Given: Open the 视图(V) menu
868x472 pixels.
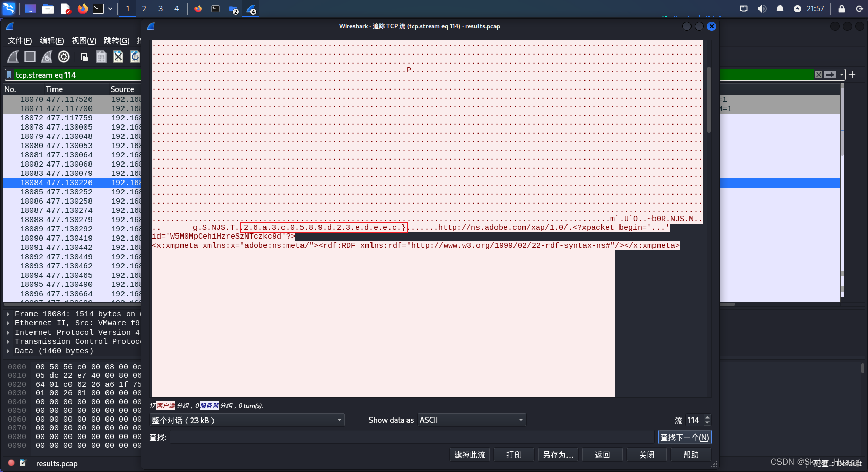Looking at the screenshot, I should [x=84, y=41].
